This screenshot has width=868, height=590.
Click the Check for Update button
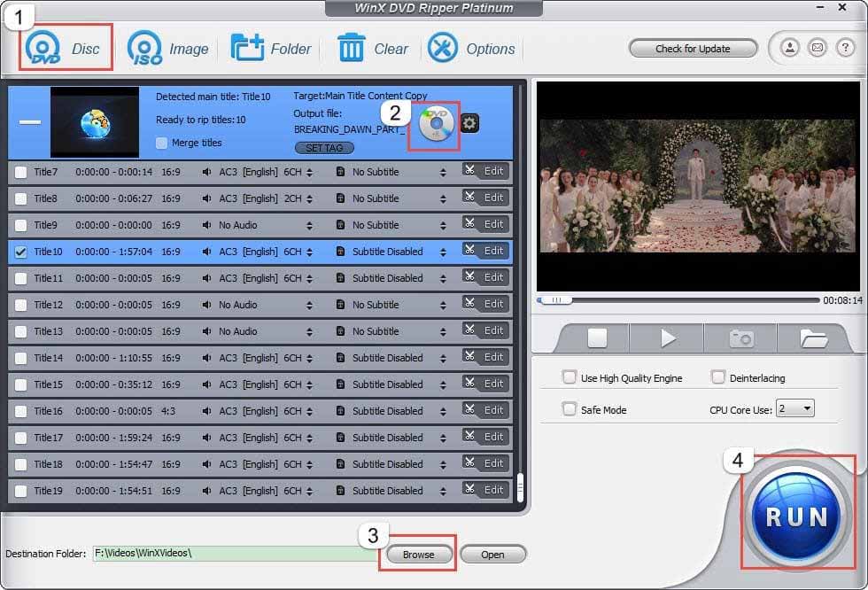pyautogui.click(x=693, y=49)
